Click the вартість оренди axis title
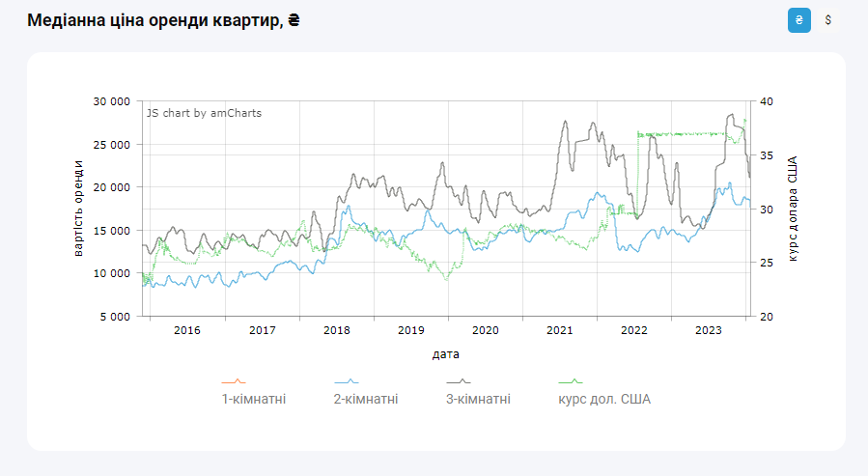 click(78, 209)
